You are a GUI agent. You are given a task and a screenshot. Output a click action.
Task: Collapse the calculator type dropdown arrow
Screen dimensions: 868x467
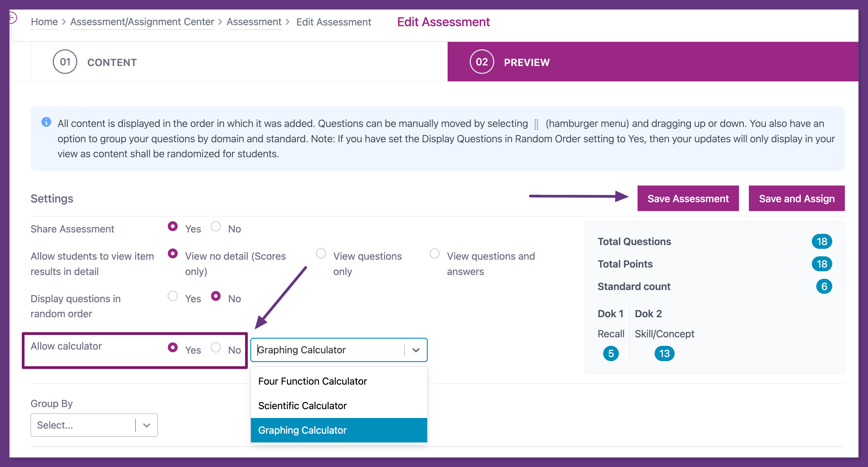point(416,350)
